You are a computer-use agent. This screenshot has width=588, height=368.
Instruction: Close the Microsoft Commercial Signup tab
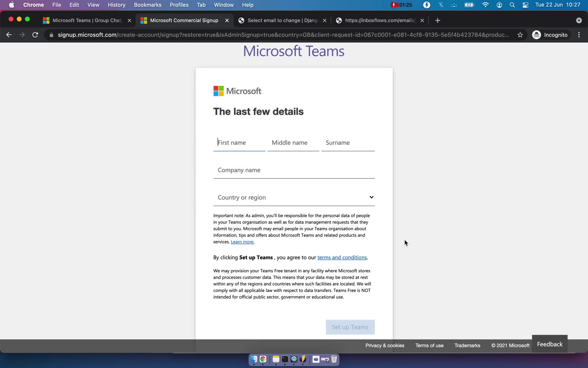click(x=227, y=21)
